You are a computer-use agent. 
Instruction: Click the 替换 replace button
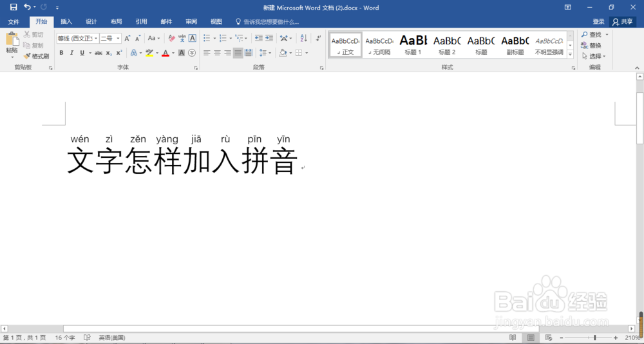pyautogui.click(x=591, y=46)
